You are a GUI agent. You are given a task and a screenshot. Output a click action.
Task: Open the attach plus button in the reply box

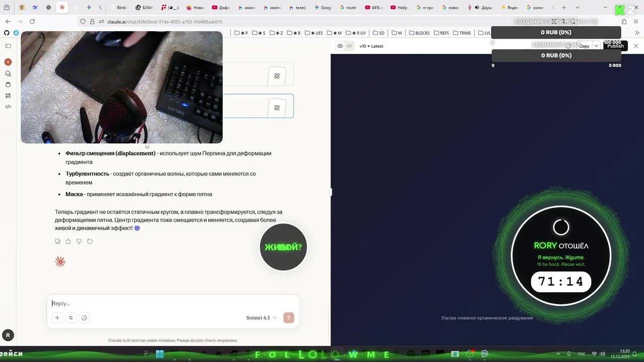pos(57,318)
